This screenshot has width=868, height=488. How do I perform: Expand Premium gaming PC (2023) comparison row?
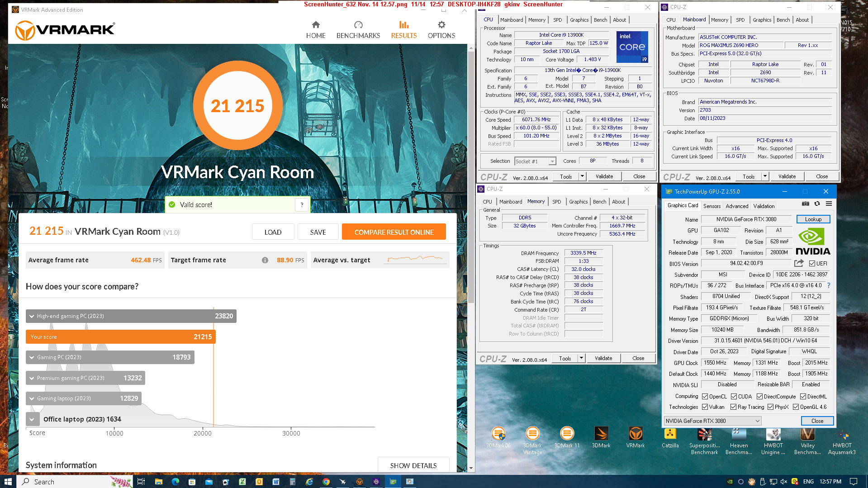pos(32,378)
